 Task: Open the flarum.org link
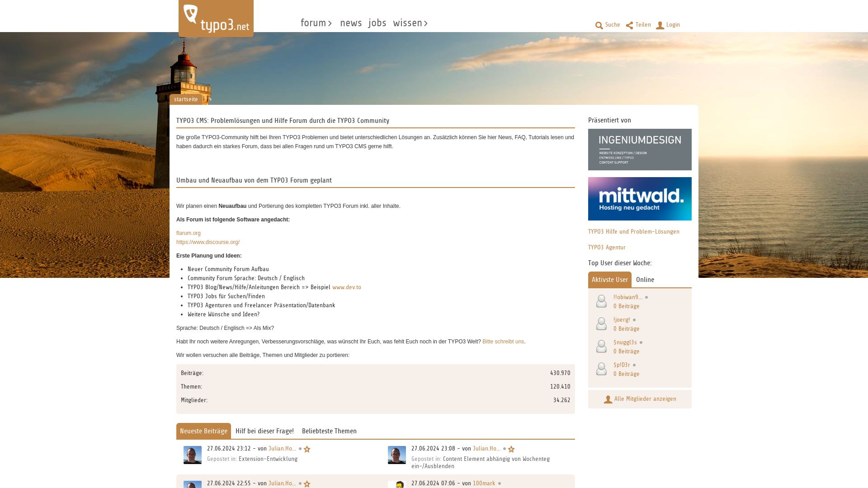click(189, 233)
